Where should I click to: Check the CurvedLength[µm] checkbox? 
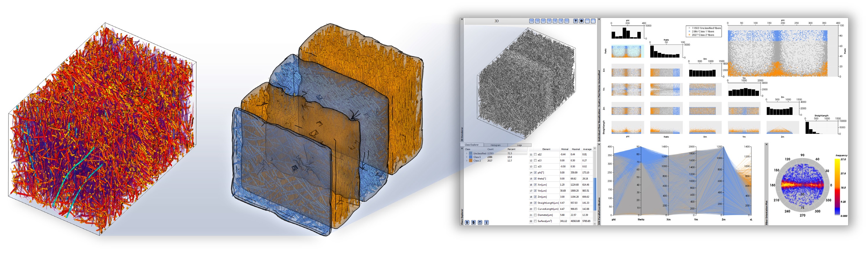coord(536,209)
